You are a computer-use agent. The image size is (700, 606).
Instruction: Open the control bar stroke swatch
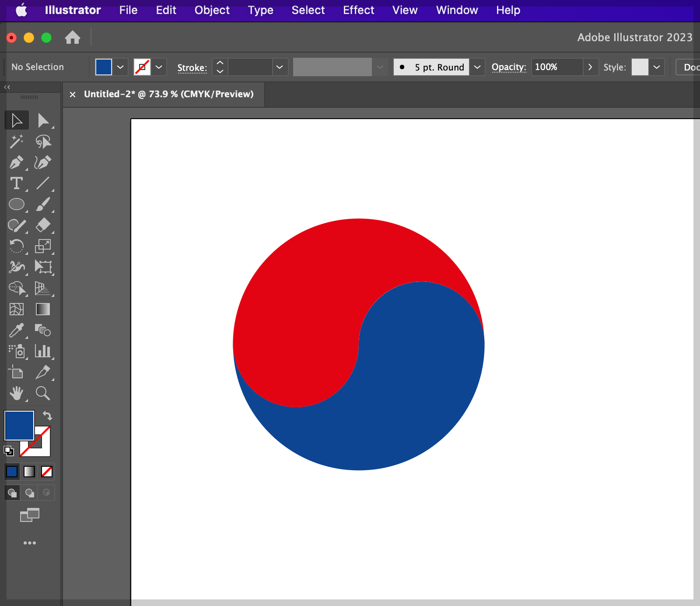click(142, 67)
